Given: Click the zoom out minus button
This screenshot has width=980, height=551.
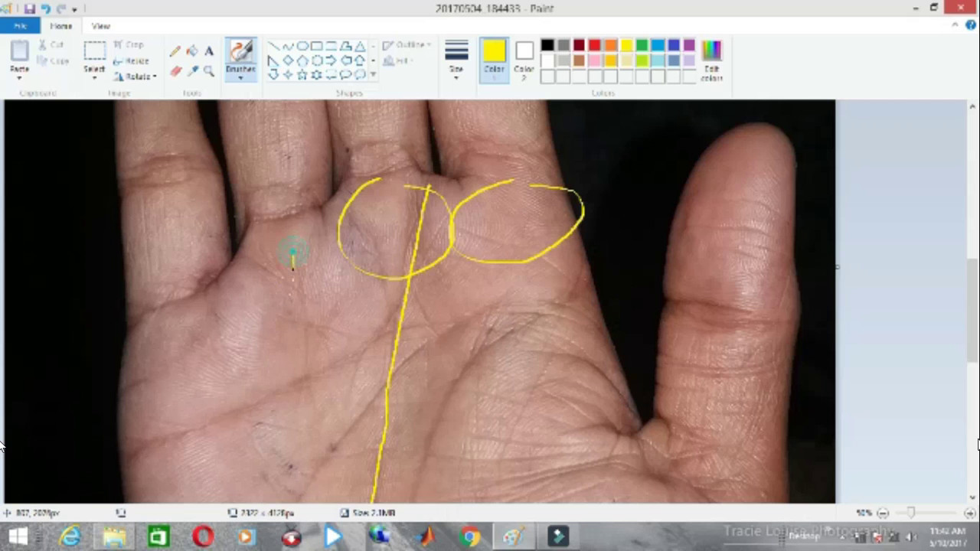Looking at the screenshot, I should (x=883, y=513).
